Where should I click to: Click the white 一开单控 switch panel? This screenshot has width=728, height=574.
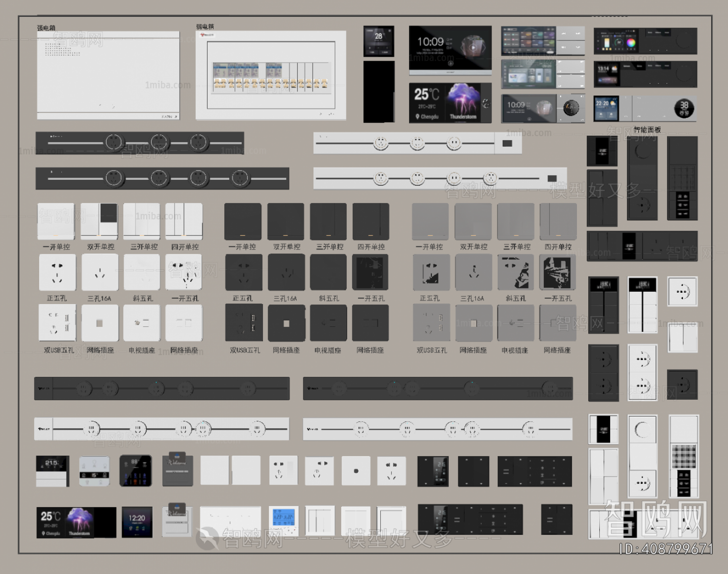56,221
